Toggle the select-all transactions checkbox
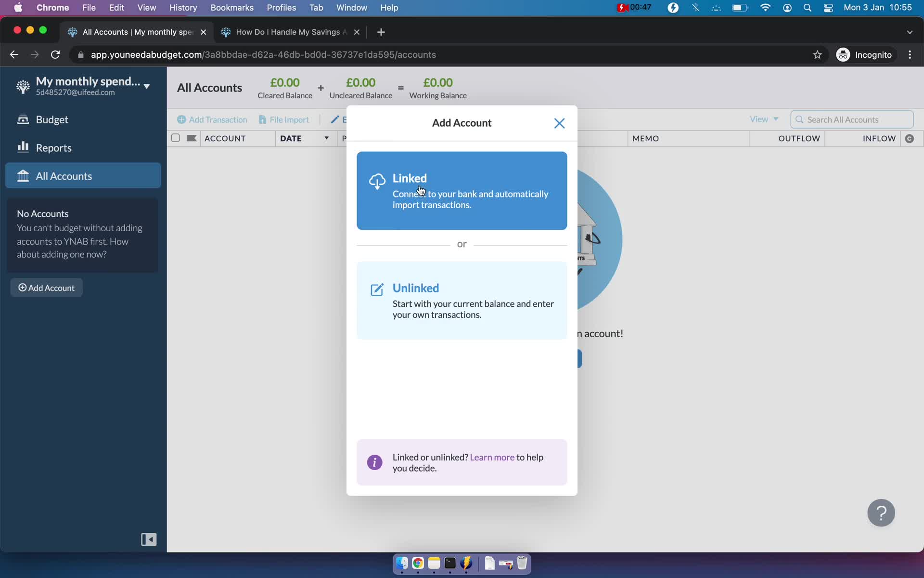Viewport: 924px width, 578px height. click(x=176, y=138)
